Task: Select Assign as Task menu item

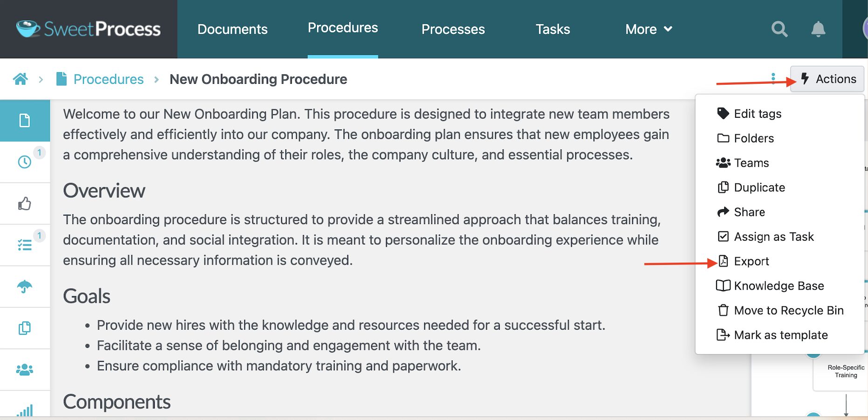Action: (773, 237)
